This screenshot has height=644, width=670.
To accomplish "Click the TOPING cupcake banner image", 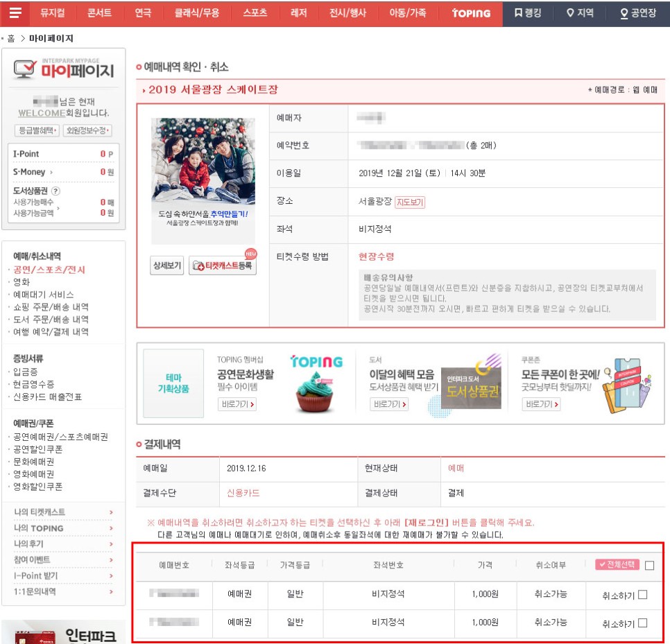I will pos(316,383).
